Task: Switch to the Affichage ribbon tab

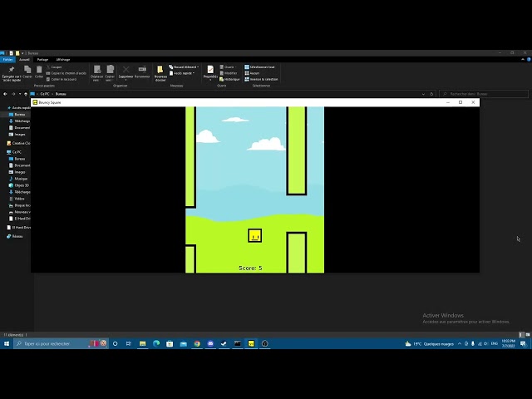Action: pyautogui.click(x=63, y=59)
